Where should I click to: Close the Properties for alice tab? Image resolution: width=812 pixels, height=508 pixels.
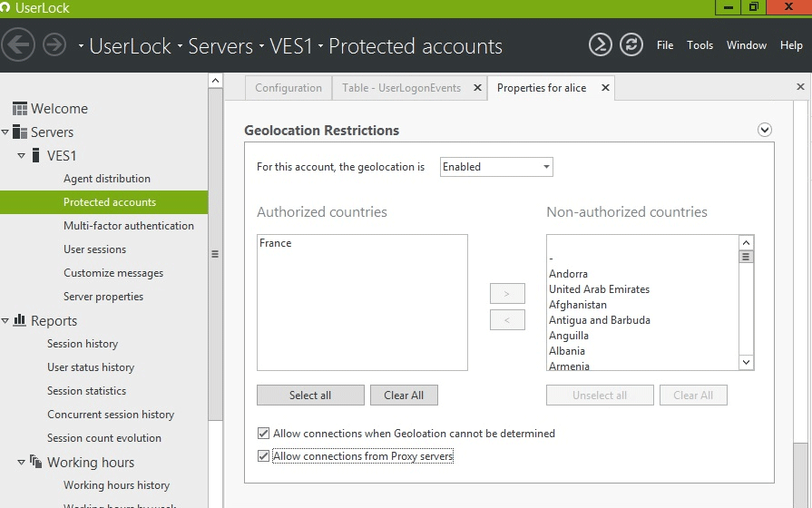pyautogui.click(x=605, y=87)
